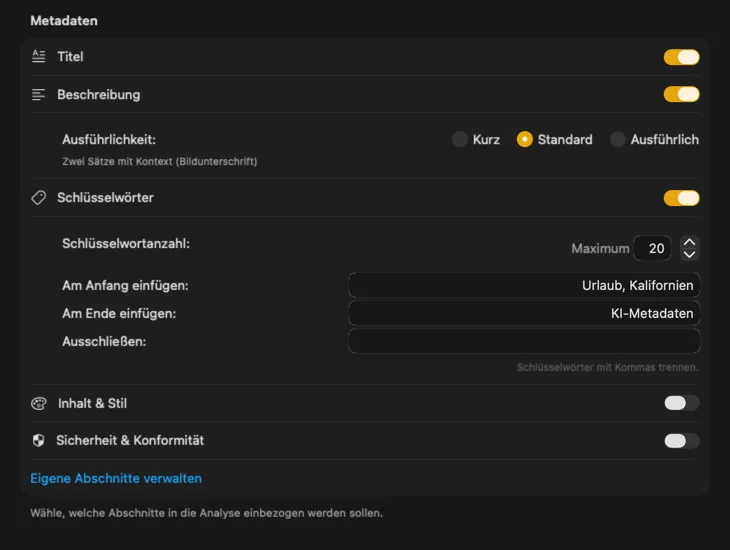Click the empty Ausschließen field
730x550 pixels.
pyautogui.click(x=524, y=342)
